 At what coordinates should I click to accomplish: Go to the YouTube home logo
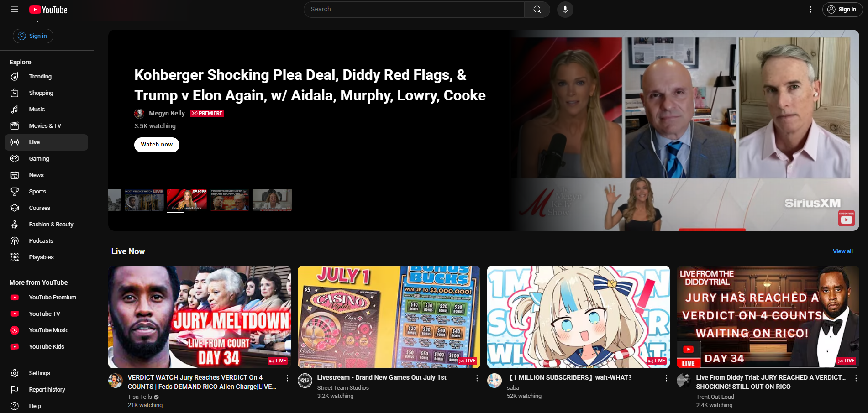pos(48,10)
